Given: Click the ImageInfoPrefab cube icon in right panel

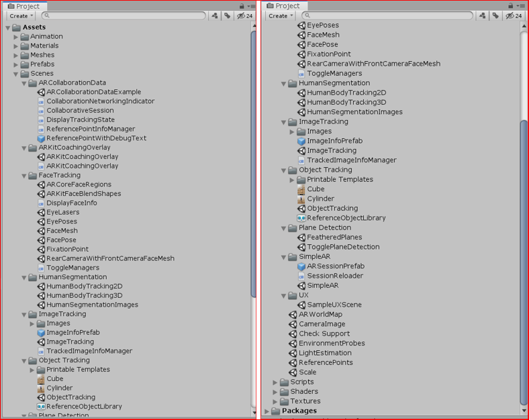Looking at the screenshot, I should point(301,141).
